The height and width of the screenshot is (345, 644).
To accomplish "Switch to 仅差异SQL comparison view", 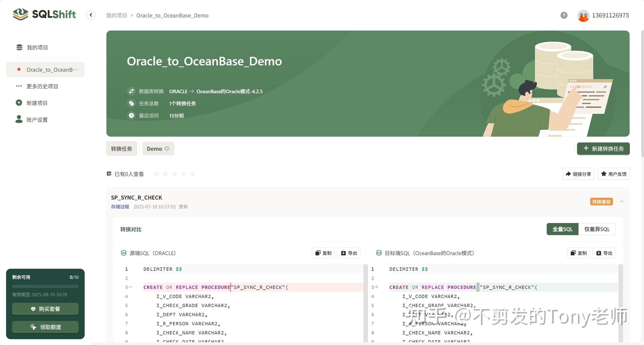I will (x=597, y=229).
